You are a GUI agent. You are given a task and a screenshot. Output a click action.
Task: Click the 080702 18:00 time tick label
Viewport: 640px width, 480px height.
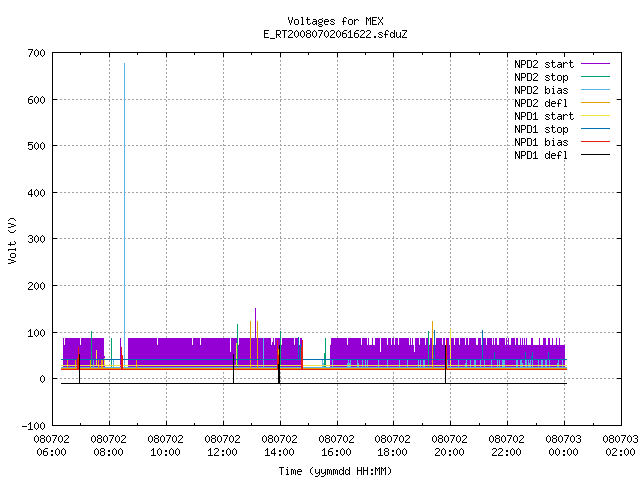pyautogui.click(x=393, y=446)
